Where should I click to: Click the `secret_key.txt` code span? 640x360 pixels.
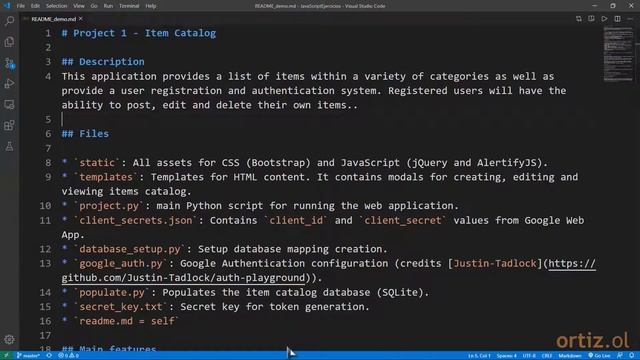tap(121, 307)
